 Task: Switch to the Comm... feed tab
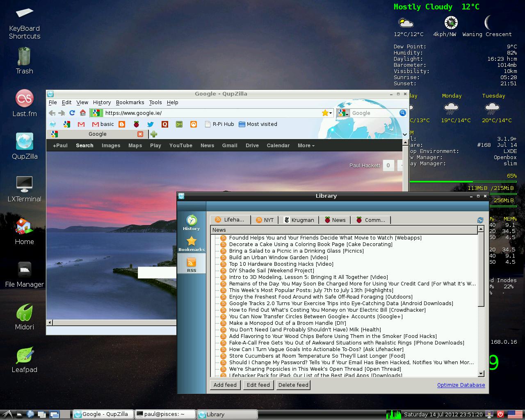point(372,220)
